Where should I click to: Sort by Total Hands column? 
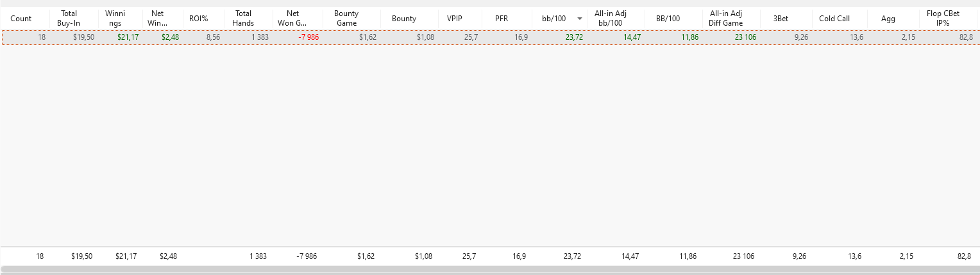click(244, 18)
